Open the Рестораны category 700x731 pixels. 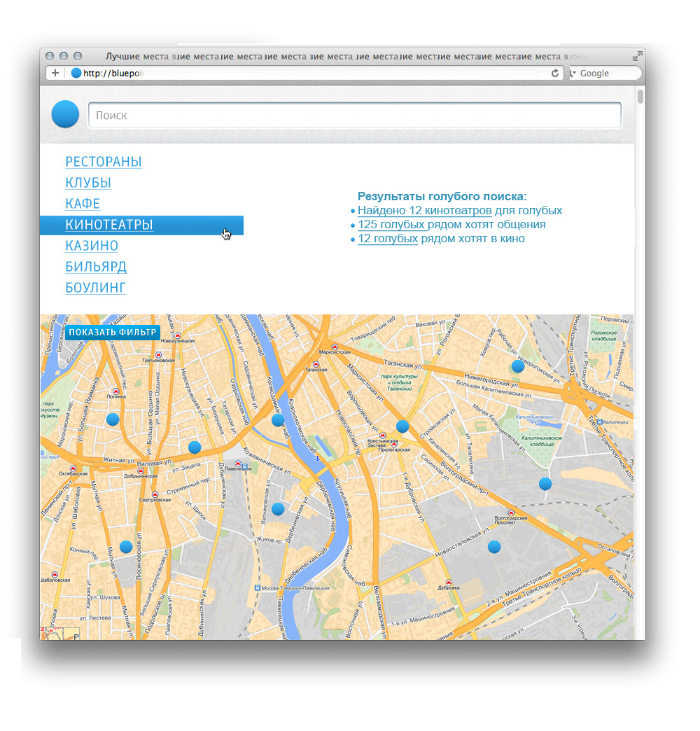(104, 162)
